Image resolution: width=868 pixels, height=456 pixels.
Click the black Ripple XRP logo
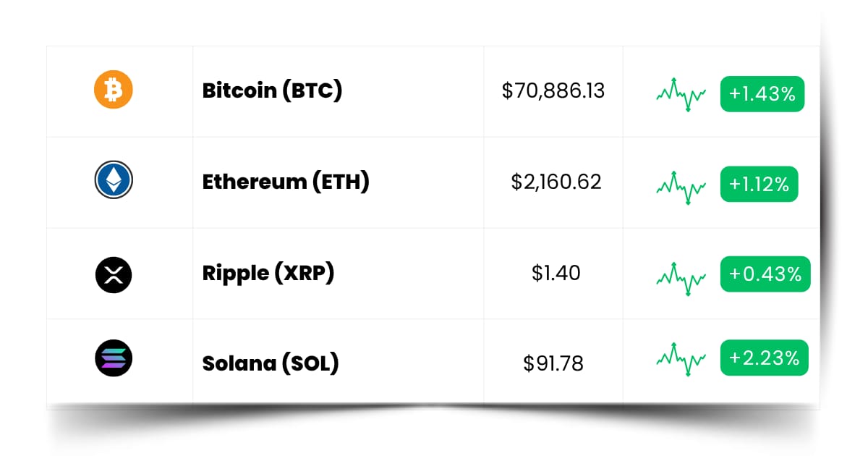(114, 274)
